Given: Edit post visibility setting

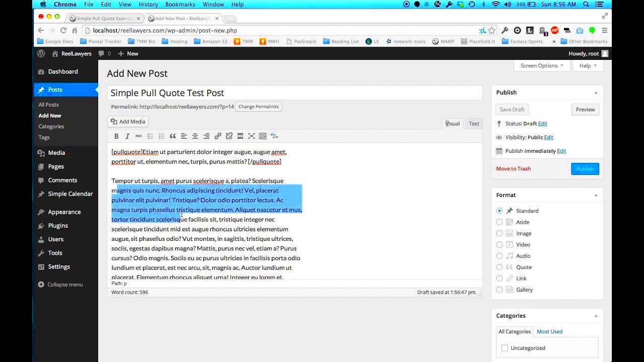Looking at the screenshot, I should tap(548, 137).
